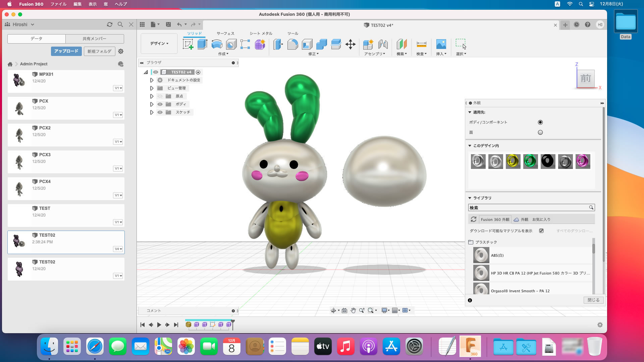This screenshot has width=644, height=362.
Task: Select the green material swatch
Action: pyautogui.click(x=530, y=161)
